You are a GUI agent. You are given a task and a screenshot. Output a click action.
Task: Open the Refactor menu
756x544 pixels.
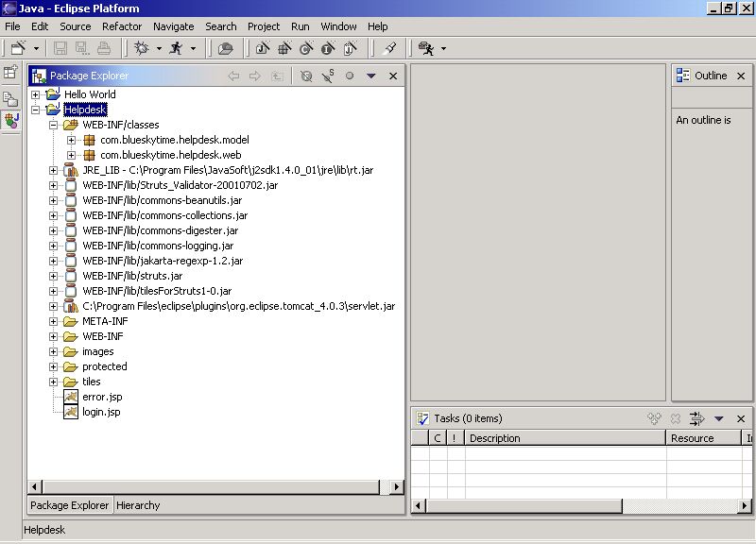[122, 26]
